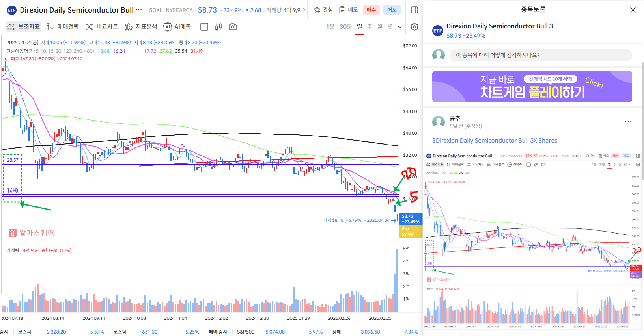Image resolution: width=644 pixels, height=336 pixels.
Task: Select the 년 yearly timeframe
Action: (390, 27)
